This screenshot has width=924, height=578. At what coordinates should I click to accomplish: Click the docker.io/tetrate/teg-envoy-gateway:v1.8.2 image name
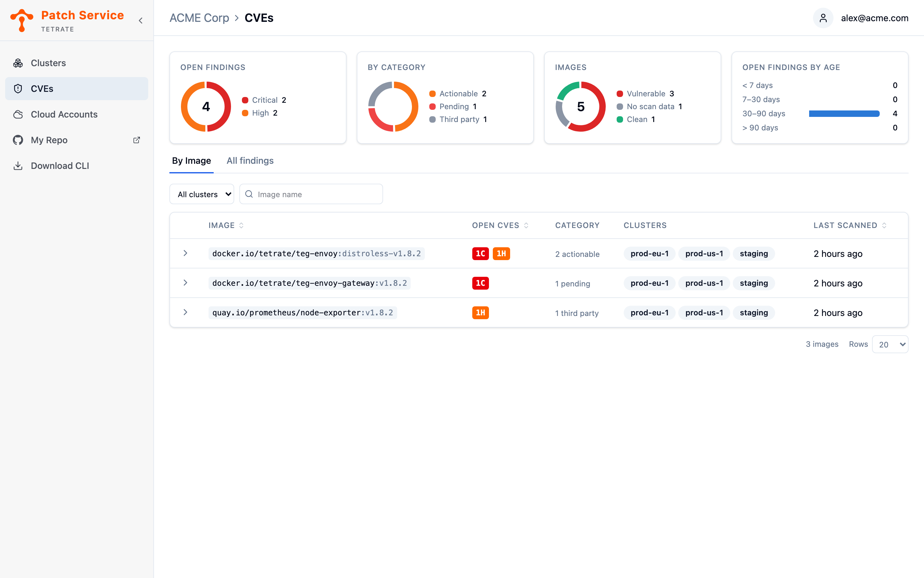(309, 283)
